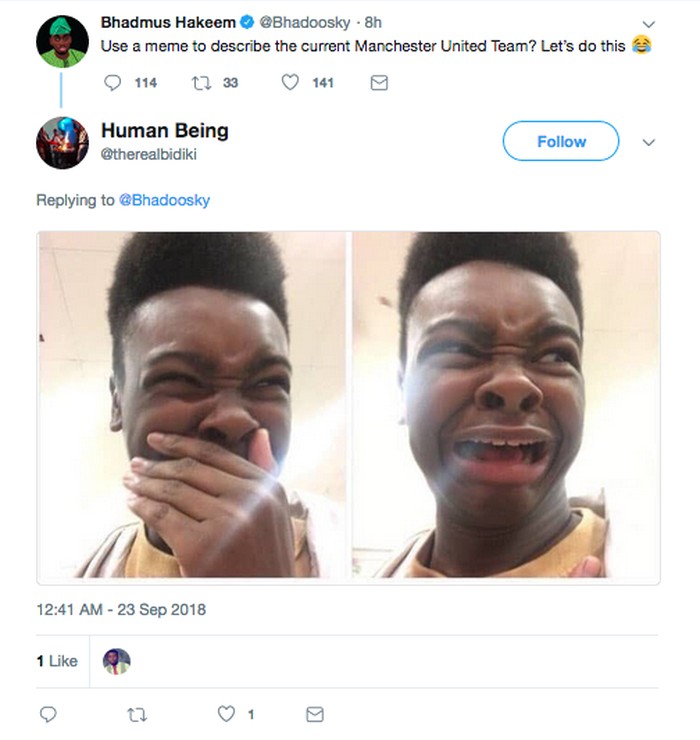Viewport: 700px width, 740px height.
Task: Open the right crying-face photo
Action: (x=505, y=407)
